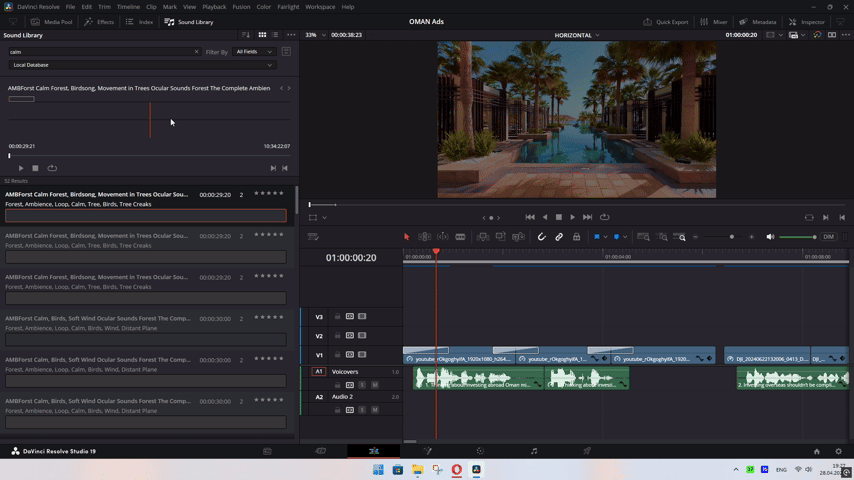
Task: Select the Dynamic Trim mode tool
Action: pos(443,237)
